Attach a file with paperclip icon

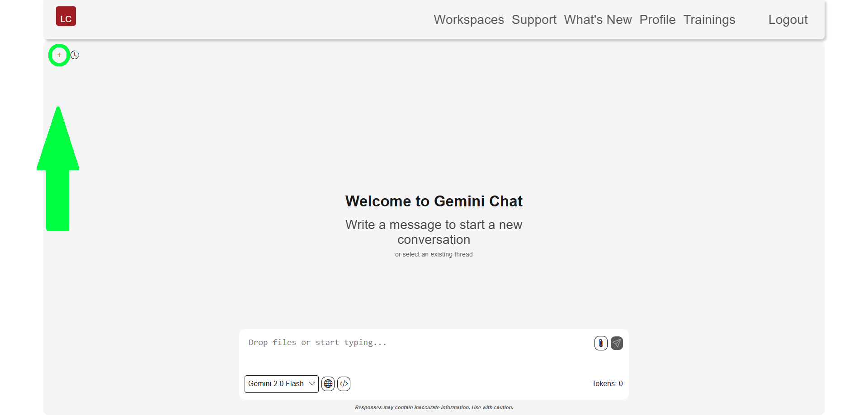[x=601, y=343]
